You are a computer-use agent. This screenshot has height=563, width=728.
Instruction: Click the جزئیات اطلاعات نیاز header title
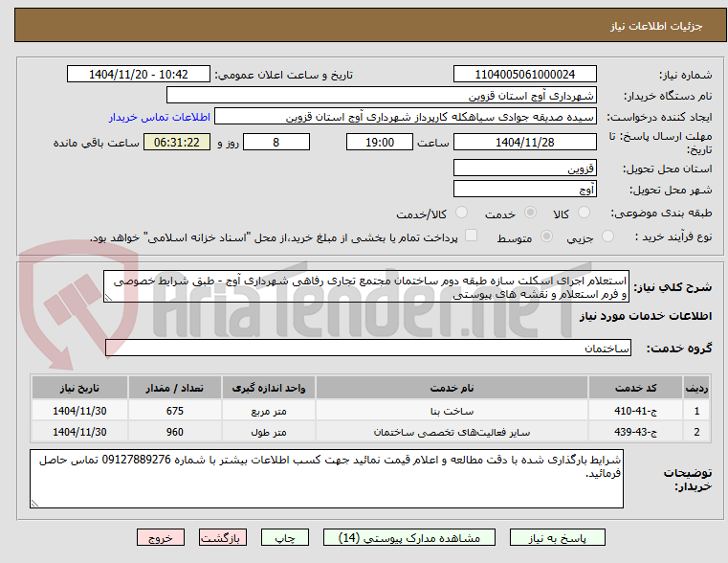click(656, 26)
